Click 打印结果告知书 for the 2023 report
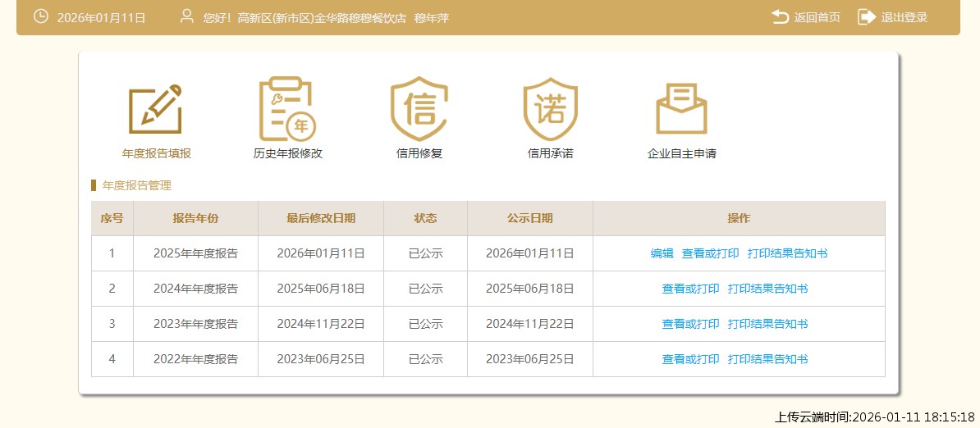Viewport: 980px width, 428px height. click(x=767, y=324)
